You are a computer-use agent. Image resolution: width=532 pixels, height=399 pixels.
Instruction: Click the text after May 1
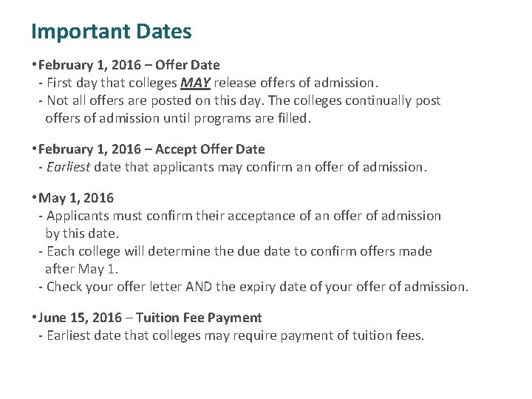[81, 269]
